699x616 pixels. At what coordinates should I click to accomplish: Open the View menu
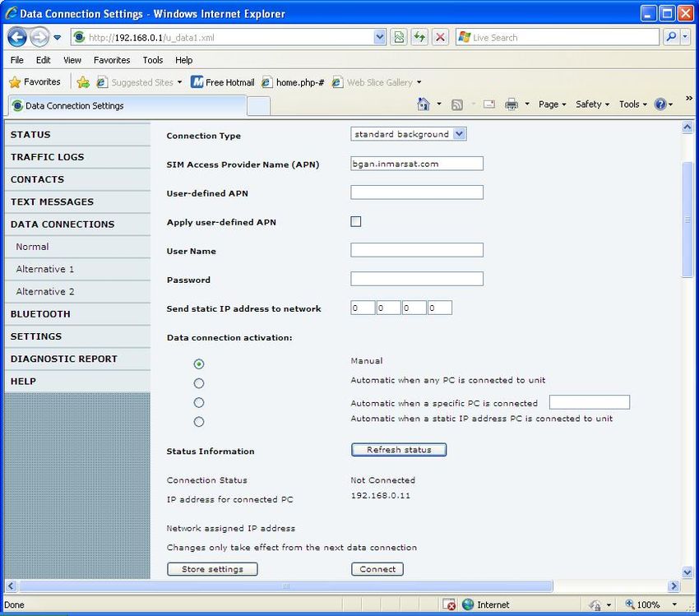pos(72,60)
